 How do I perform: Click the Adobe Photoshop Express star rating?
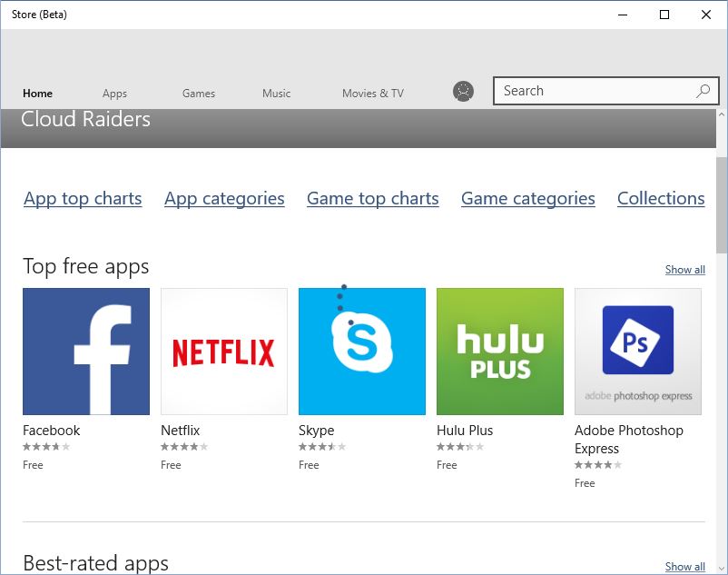[x=598, y=465]
